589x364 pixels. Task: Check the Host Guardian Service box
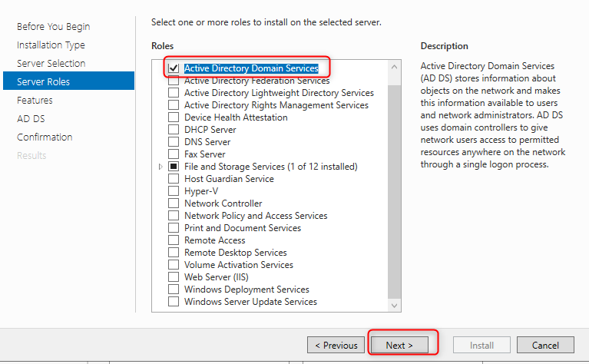(174, 179)
